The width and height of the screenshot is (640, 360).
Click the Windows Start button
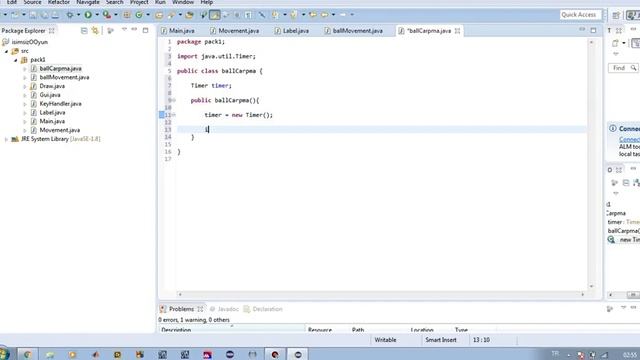(4, 354)
